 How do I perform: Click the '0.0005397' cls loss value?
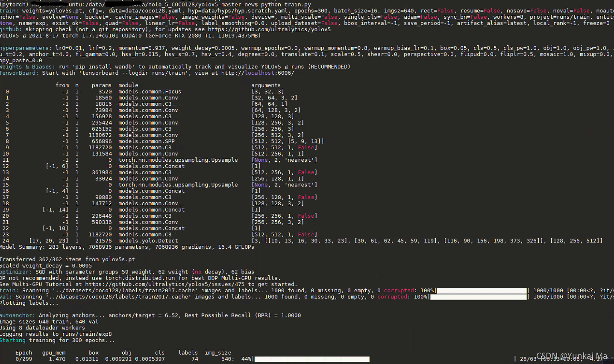tap(150, 359)
